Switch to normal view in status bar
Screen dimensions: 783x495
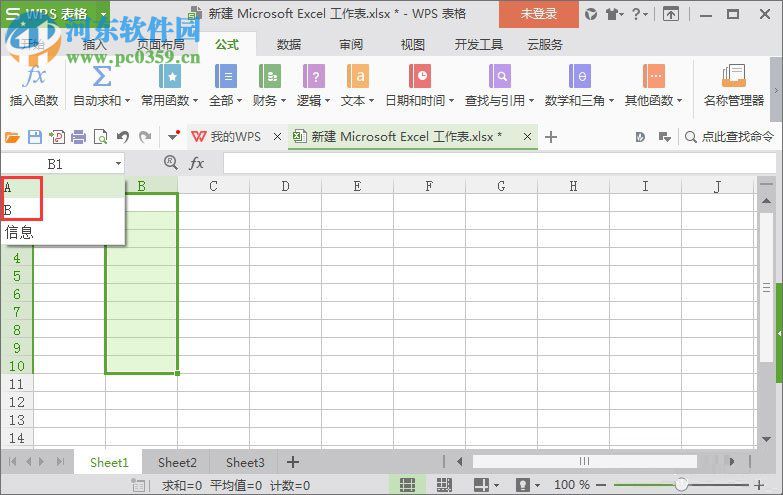click(407, 485)
